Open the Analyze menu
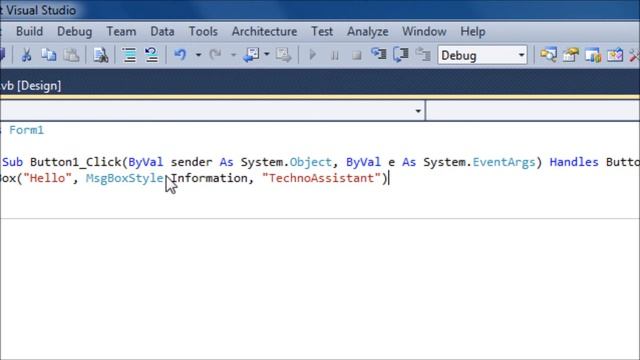This screenshot has width=640, height=360. tap(367, 31)
